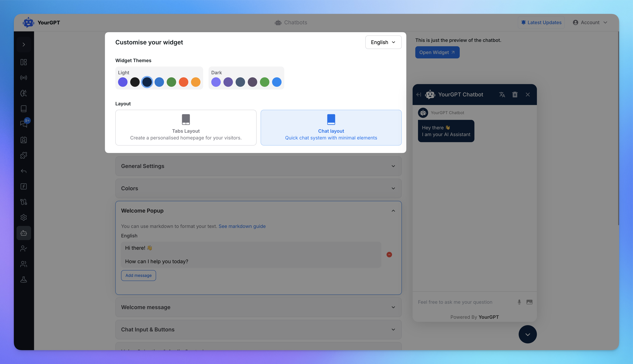The width and height of the screenshot is (633, 364).
Task: Open the broadcast signal icon in the sidebar
Action: click(x=24, y=77)
